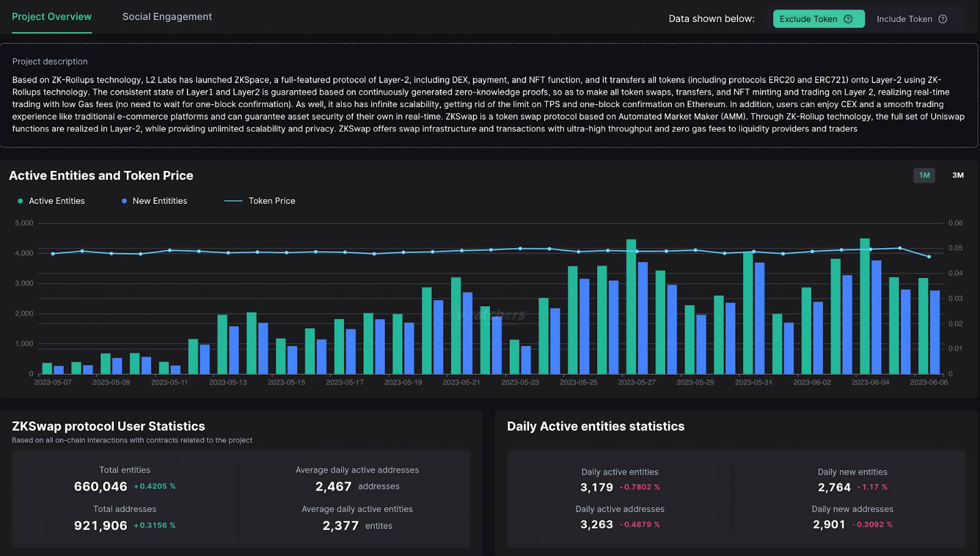Click the average daily active addresses value 2,467

(x=333, y=486)
